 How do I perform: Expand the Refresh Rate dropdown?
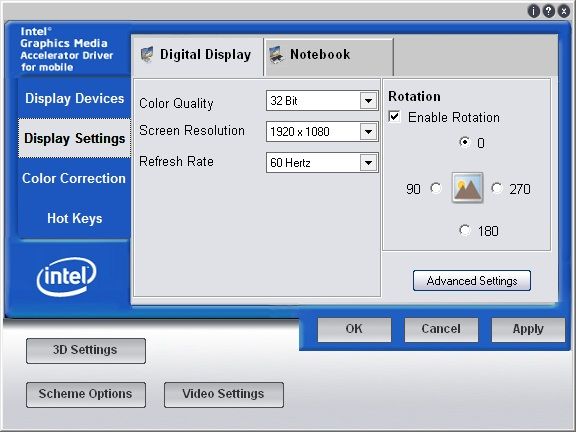[368, 162]
